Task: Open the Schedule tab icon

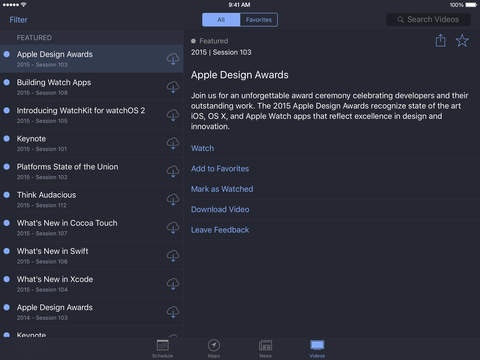Action: (162, 346)
